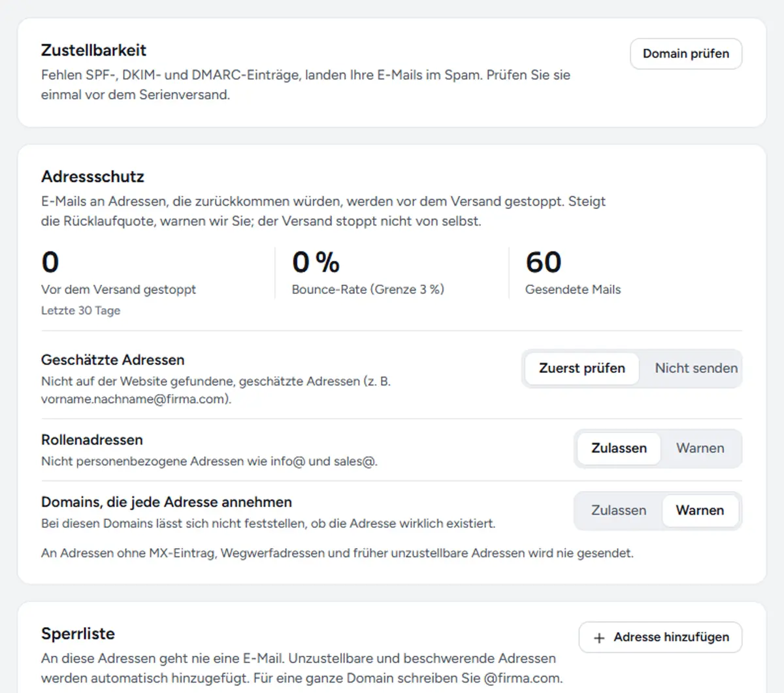784x693 pixels.
Task: Set Geschätzte Adressen to Nicht senden
Action: 696,368
